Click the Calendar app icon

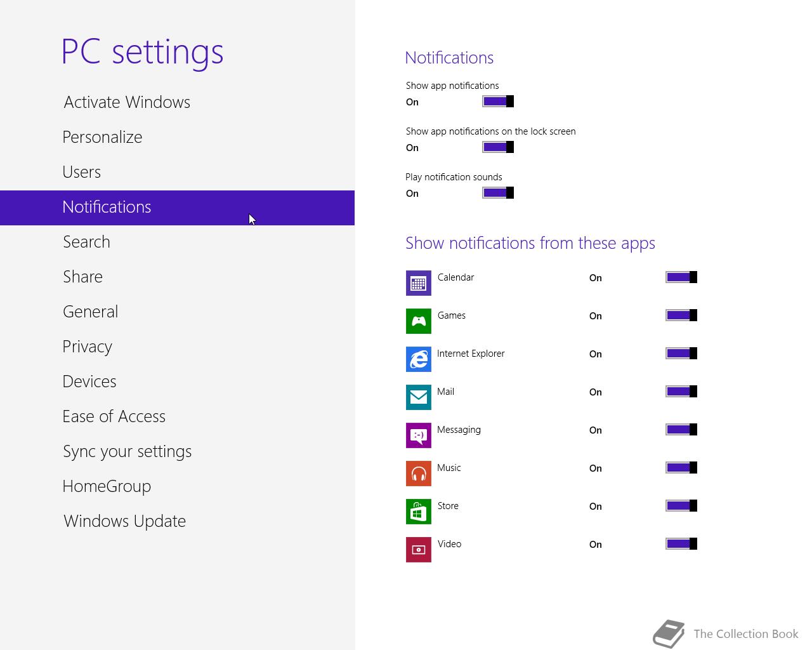(x=419, y=283)
